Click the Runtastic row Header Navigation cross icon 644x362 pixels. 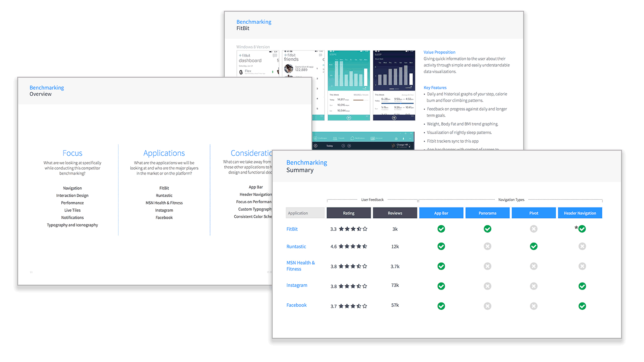point(582,246)
